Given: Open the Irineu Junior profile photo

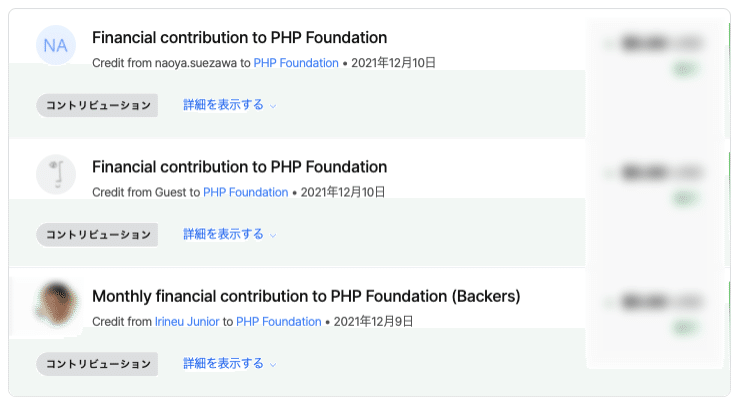Looking at the screenshot, I should pyautogui.click(x=56, y=304).
